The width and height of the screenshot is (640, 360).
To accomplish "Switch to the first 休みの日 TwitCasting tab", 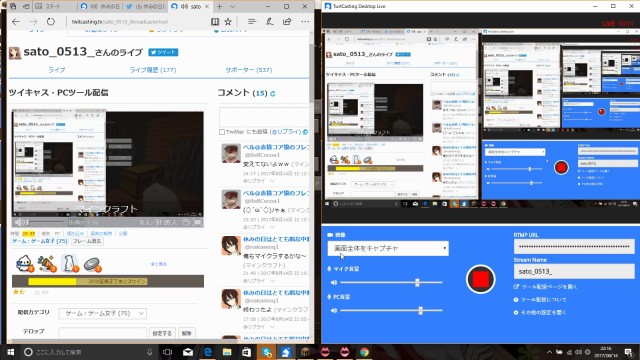I will [x=100, y=7].
